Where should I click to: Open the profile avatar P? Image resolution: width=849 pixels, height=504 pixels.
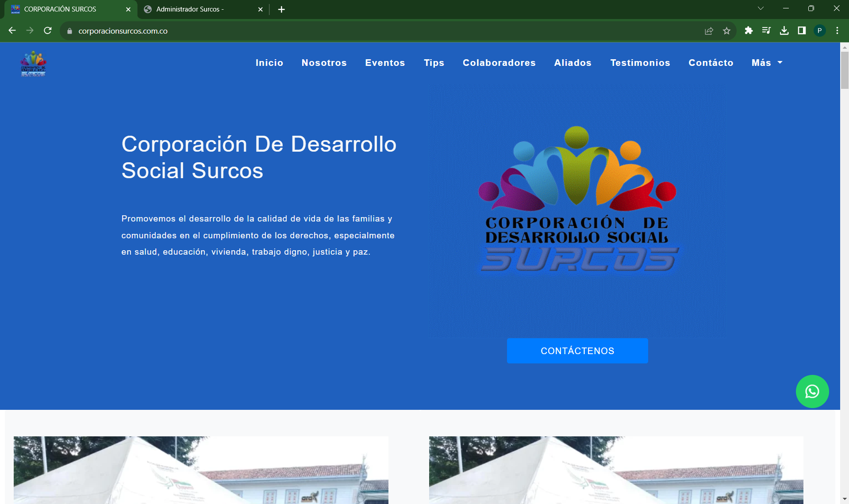coord(819,31)
